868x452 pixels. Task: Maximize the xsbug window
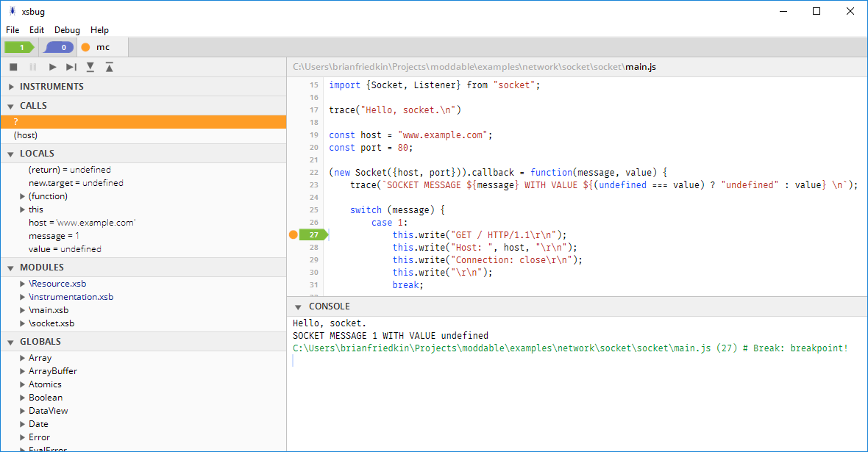[x=817, y=11]
